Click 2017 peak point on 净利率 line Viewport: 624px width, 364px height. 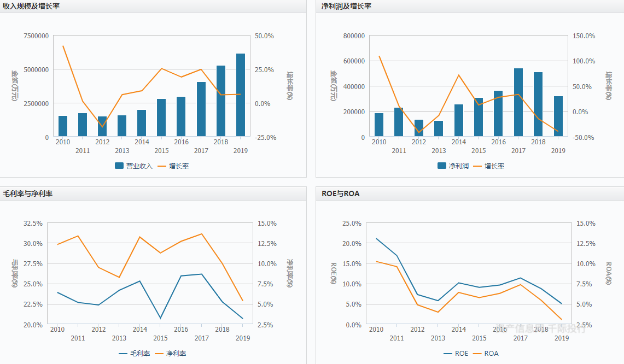[201, 234]
